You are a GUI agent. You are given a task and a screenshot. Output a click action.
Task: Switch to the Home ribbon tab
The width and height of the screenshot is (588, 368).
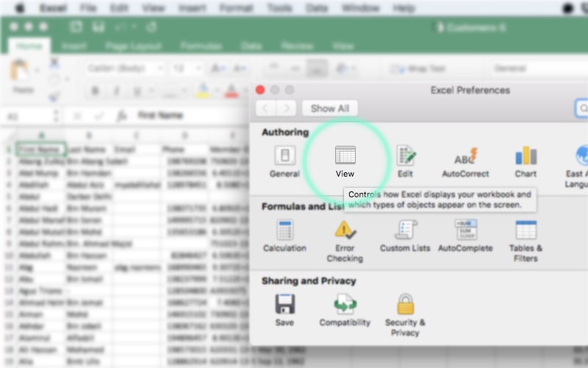pyautogui.click(x=29, y=46)
